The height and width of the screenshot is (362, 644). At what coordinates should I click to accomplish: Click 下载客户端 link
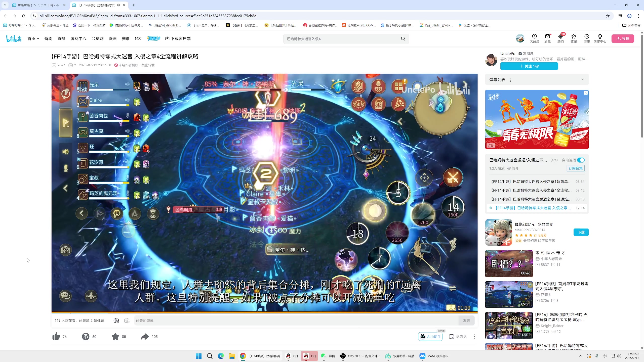click(x=178, y=38)
